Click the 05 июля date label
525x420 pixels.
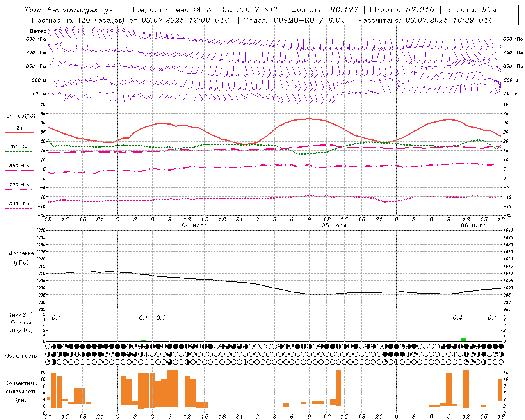point(333,226)
